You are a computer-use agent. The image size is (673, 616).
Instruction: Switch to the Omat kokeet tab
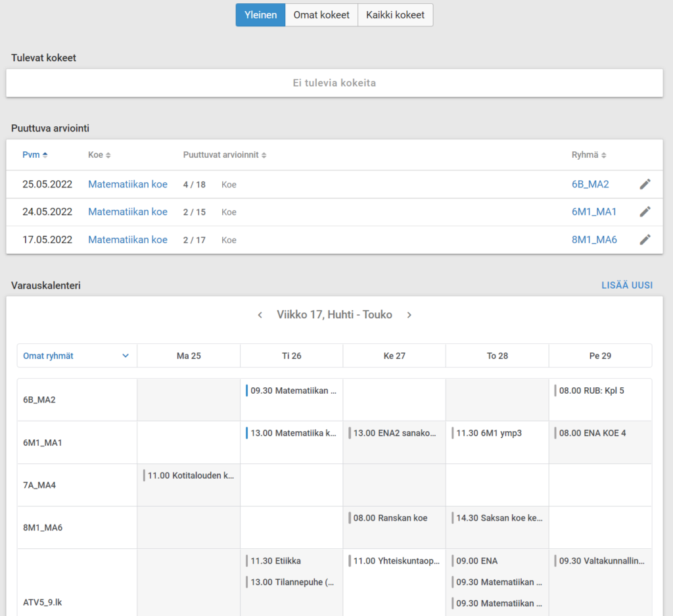[321, 15]
